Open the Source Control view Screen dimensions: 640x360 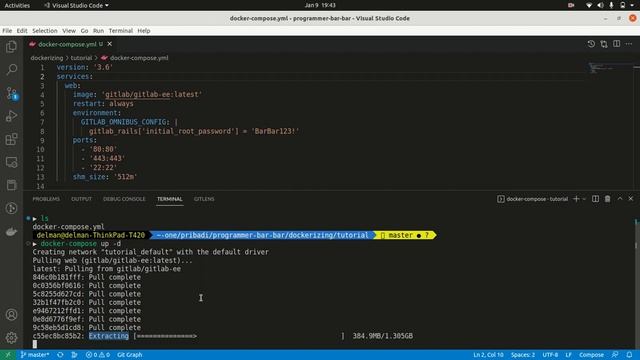click(x=11, y=93)
